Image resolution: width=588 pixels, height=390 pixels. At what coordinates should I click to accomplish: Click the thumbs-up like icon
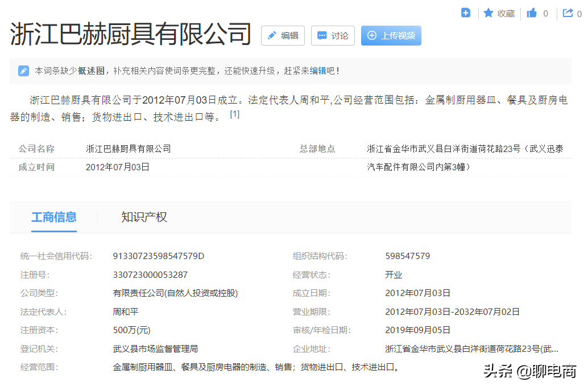(532, 13)
